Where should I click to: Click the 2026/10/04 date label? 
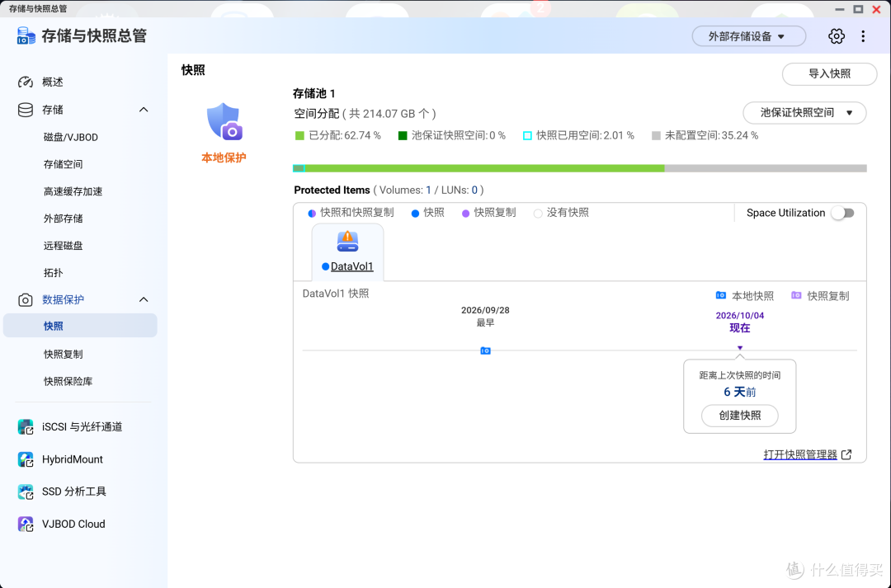click(x=740, y=315)
